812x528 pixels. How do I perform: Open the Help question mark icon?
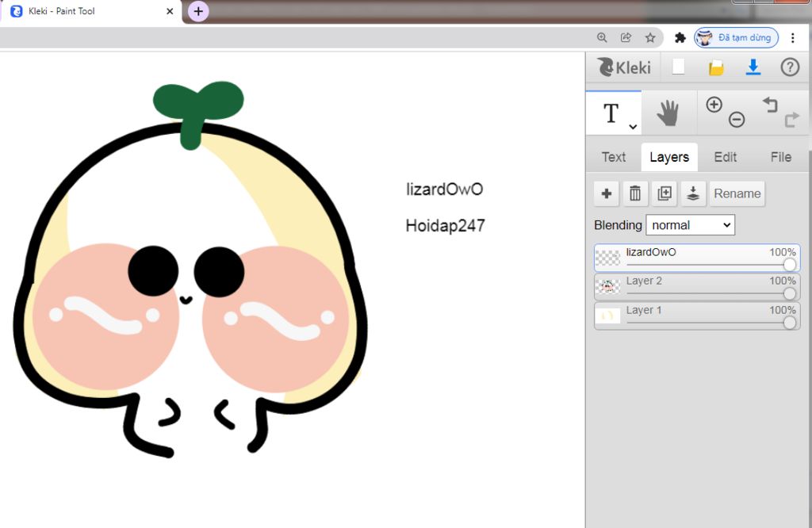click(x=790, y=67)
